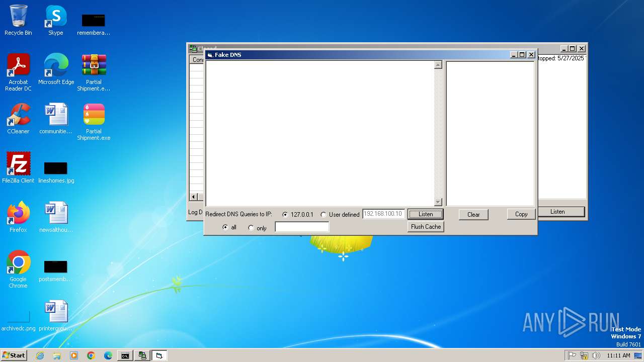
Task: Click the left scroll arrow in background window
Action: tap(194, 197)
